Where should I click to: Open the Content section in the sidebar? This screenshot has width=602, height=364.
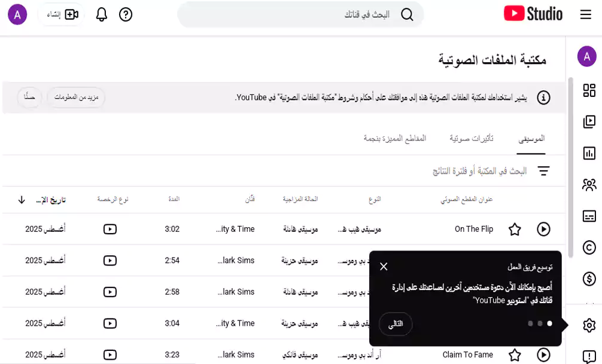coord(589,121)
